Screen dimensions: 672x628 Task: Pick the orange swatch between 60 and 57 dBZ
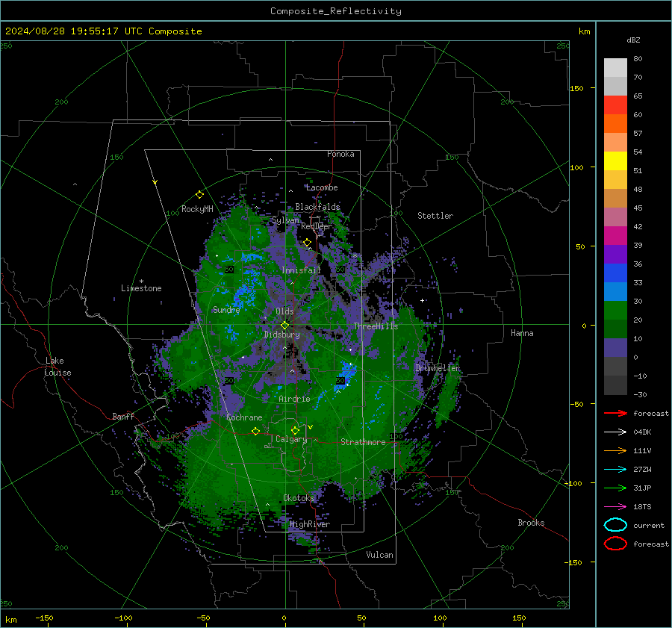click(x=615, y=123)
